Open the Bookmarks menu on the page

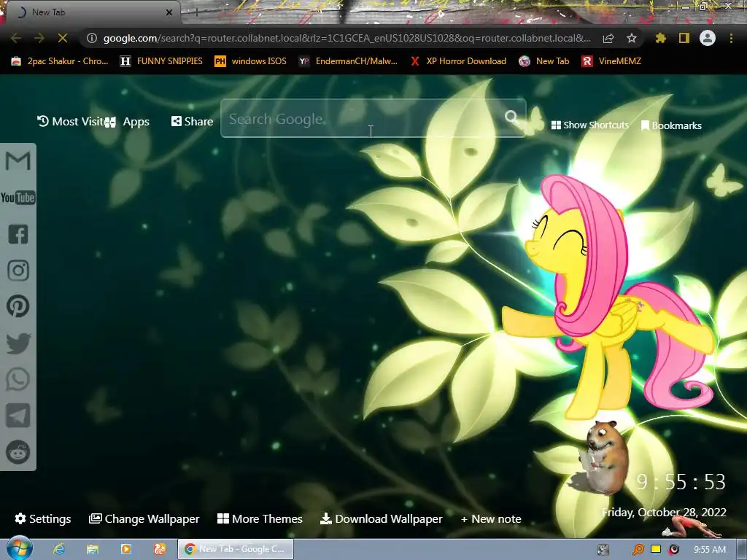[x=671, y=125]
